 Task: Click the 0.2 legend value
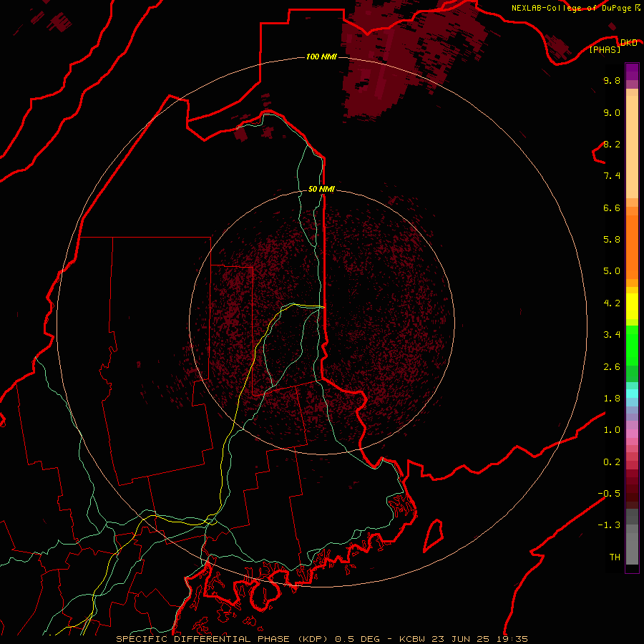point(612,462)
